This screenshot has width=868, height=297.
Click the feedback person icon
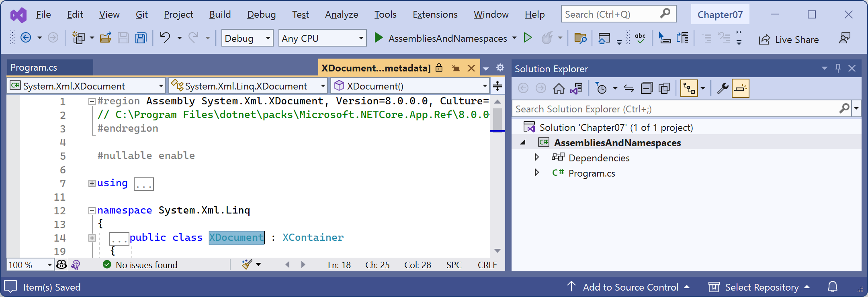845,38
